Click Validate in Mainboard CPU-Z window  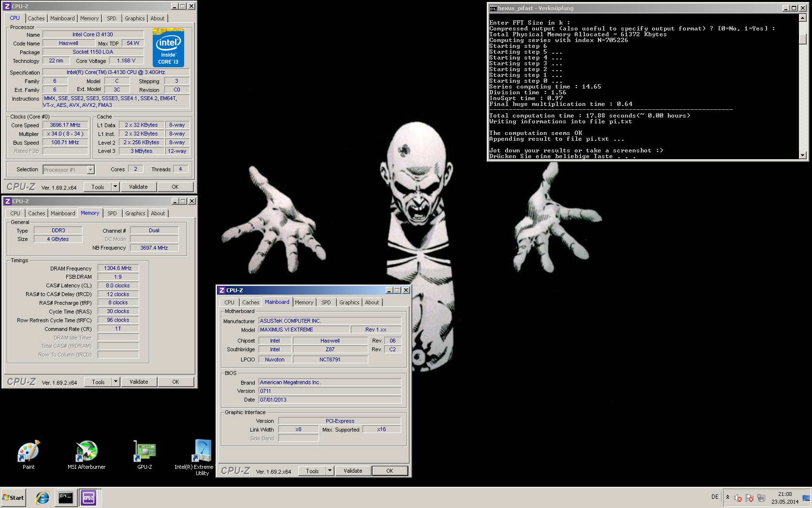tap(353, 471)
